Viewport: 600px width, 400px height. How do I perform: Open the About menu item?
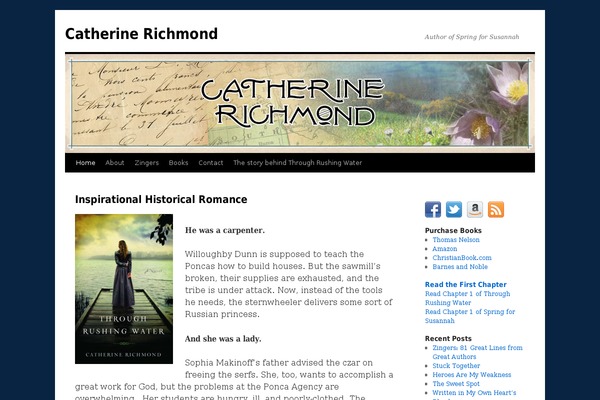click(115, 163)
